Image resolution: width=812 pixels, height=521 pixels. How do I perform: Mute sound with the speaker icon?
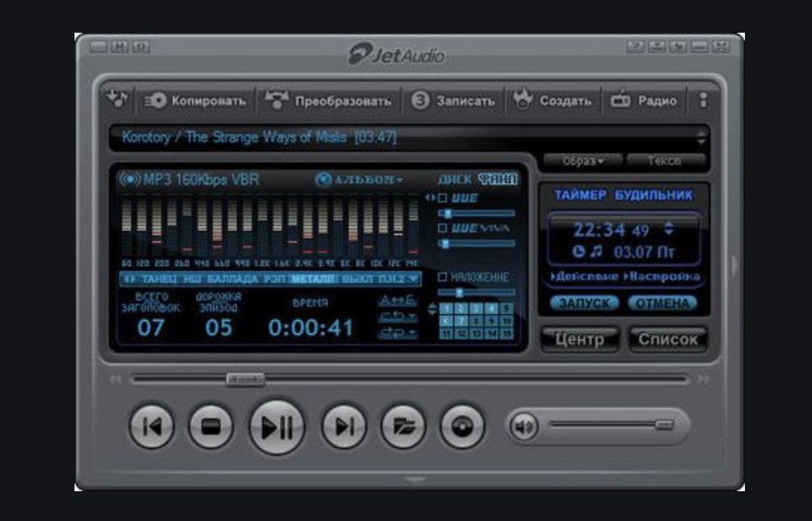(524, 426)
